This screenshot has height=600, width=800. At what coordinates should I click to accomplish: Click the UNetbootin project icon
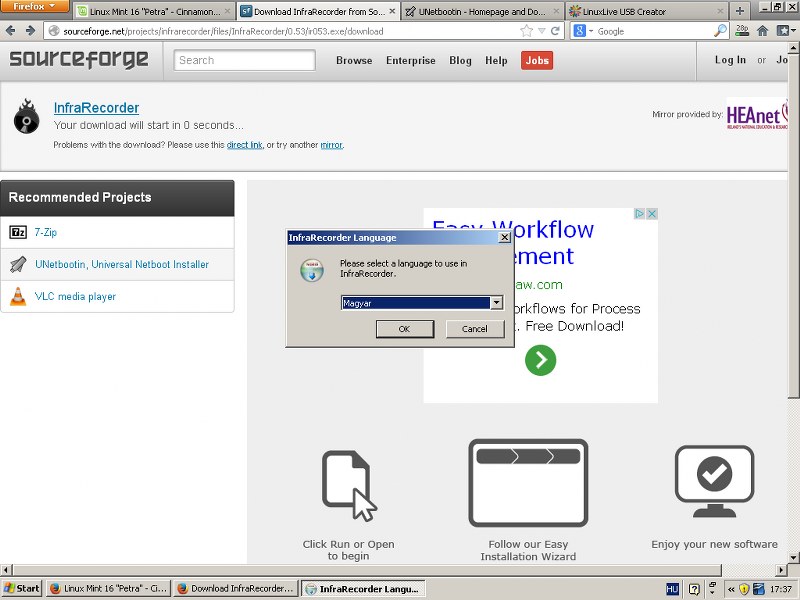18,264
